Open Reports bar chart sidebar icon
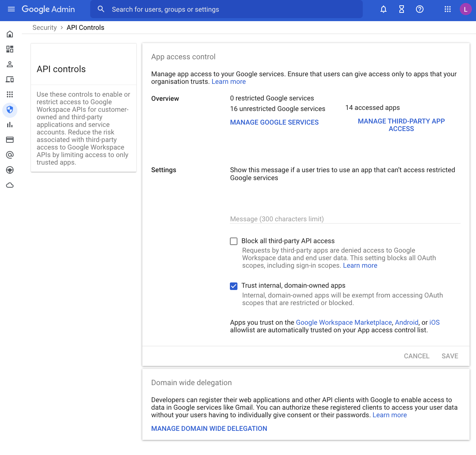476x455 pixels. pos(10,125)
